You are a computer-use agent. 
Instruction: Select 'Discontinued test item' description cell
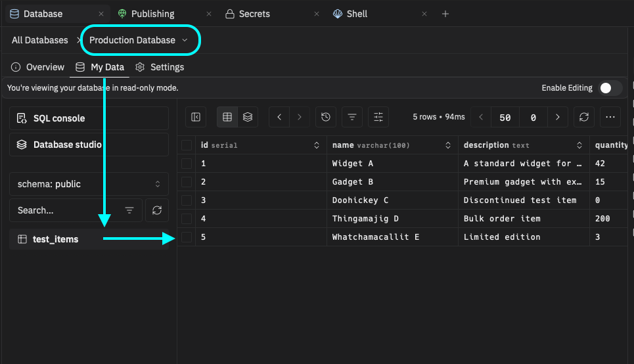[524, 200]
